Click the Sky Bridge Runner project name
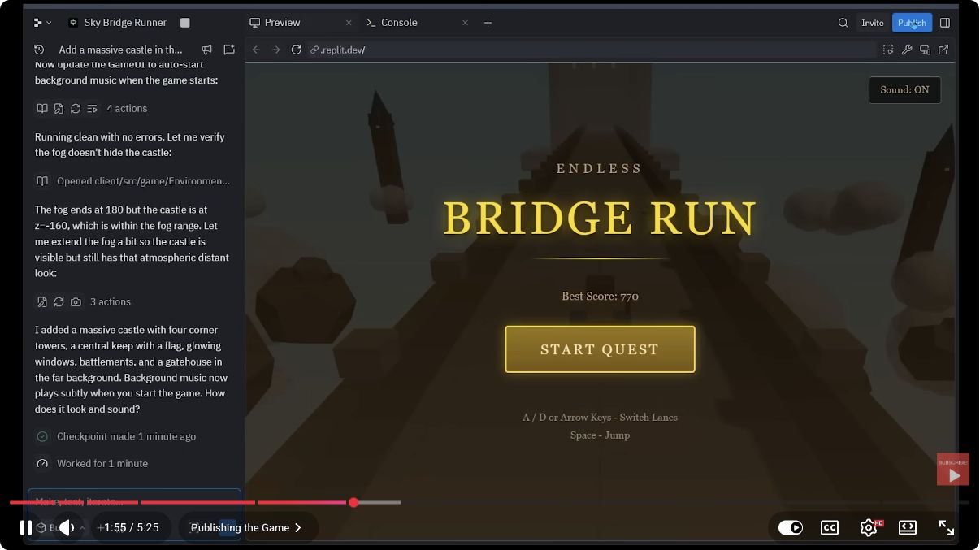Image resolution: width=980 pixels, height=550 pixels. (125, 23)
